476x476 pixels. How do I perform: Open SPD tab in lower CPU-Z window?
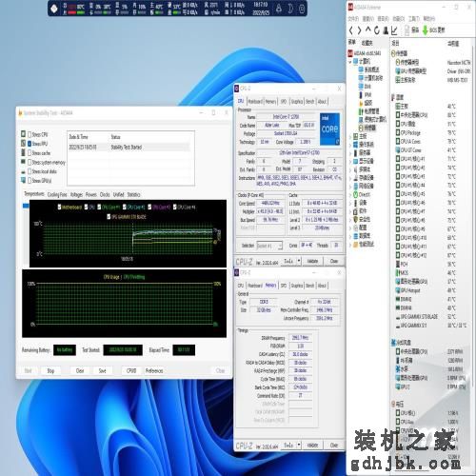point(284,286)
